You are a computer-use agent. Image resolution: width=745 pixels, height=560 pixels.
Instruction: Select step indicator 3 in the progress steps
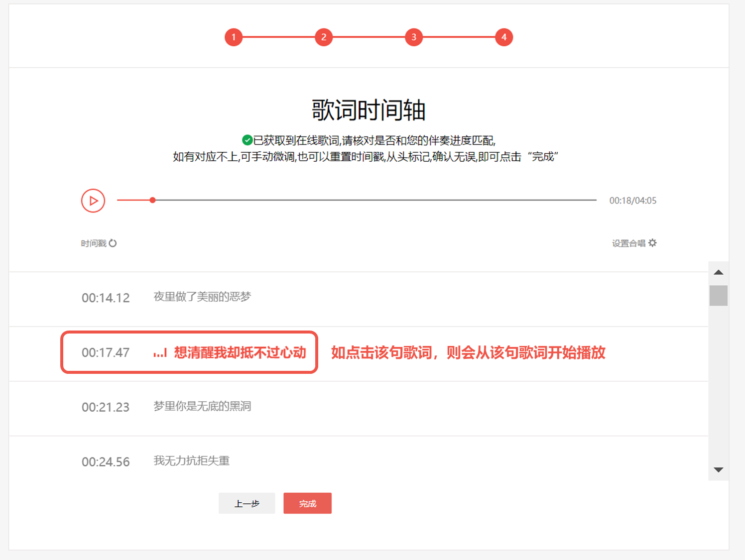(x=413, y=37)
